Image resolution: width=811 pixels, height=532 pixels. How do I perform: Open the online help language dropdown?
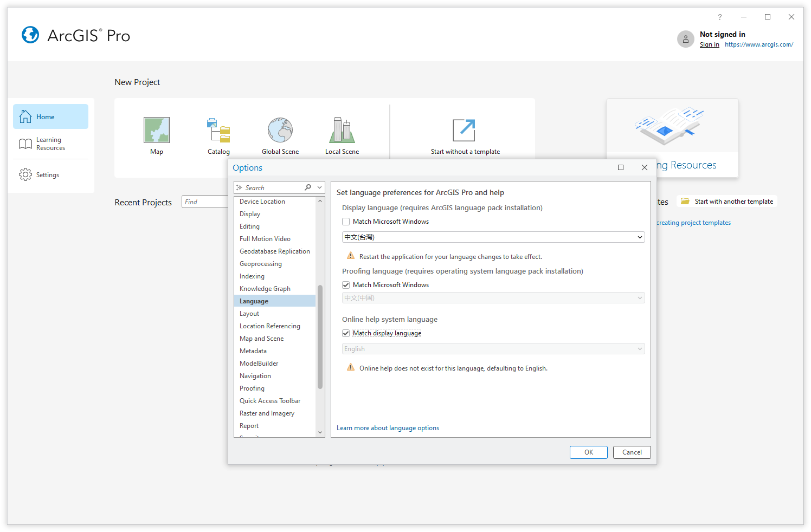pyautogui.click(x=493, y=349)
